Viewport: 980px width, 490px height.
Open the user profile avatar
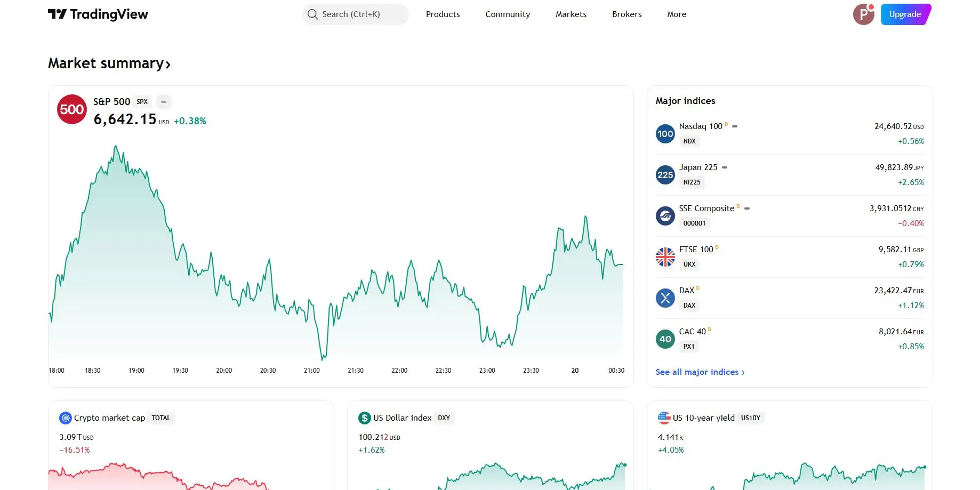tap(863, 14)
